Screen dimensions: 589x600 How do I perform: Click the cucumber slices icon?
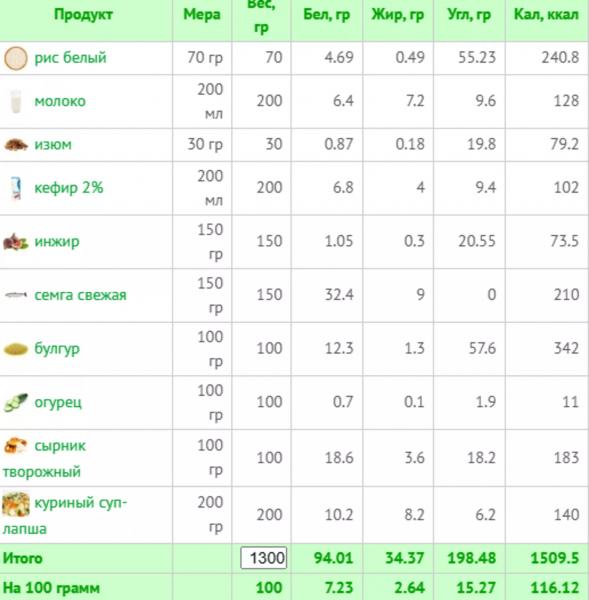click(16, 403)
